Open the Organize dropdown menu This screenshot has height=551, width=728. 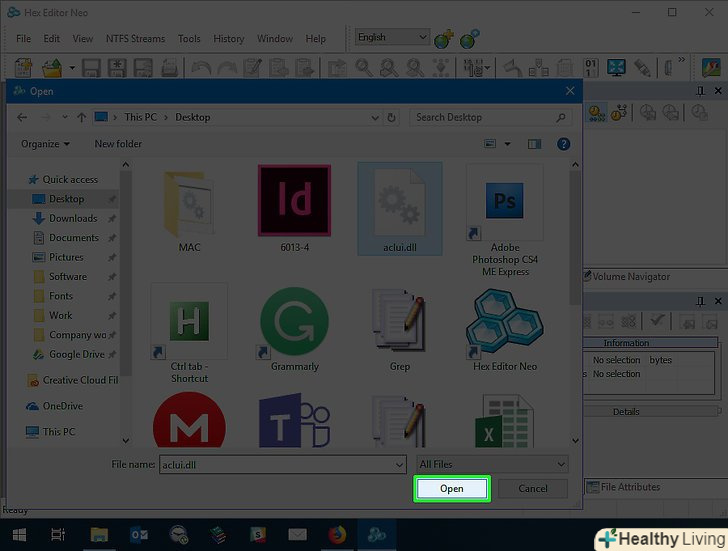[45, 144]
